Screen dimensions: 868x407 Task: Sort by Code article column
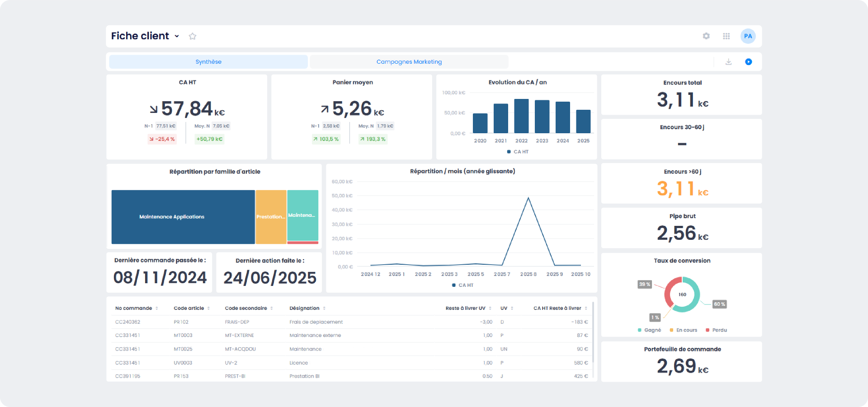pos(208,309)
